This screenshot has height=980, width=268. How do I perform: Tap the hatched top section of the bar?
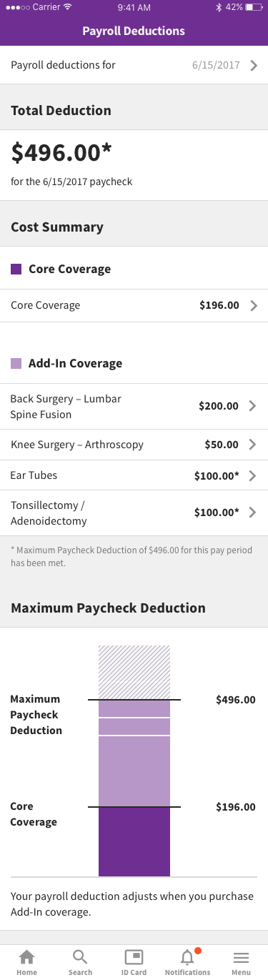[134, 672]
